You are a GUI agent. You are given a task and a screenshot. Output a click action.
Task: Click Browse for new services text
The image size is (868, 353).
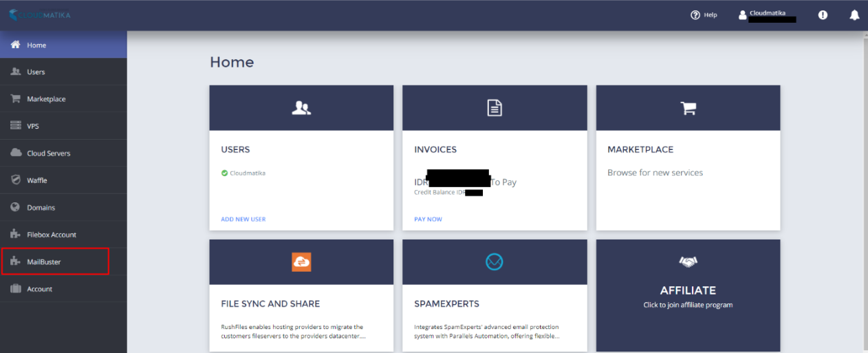(x=655, y=173)
